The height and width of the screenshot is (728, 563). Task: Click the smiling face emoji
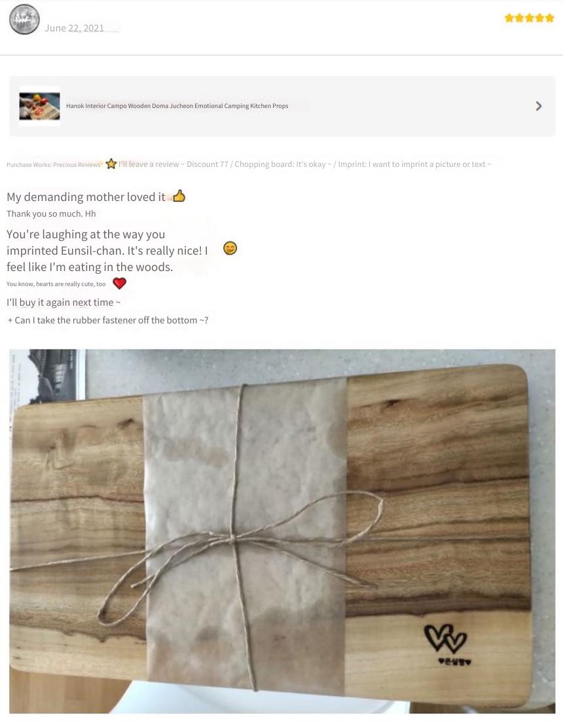pos(230,248)
